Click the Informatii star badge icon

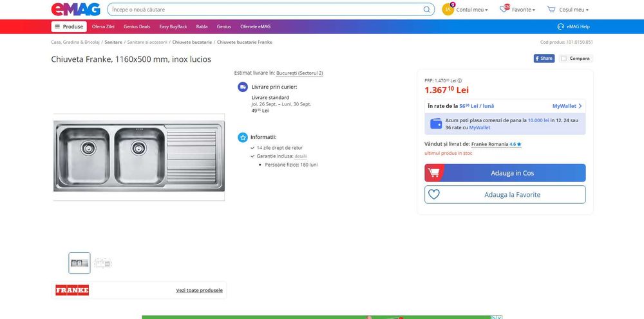point(243,138)
